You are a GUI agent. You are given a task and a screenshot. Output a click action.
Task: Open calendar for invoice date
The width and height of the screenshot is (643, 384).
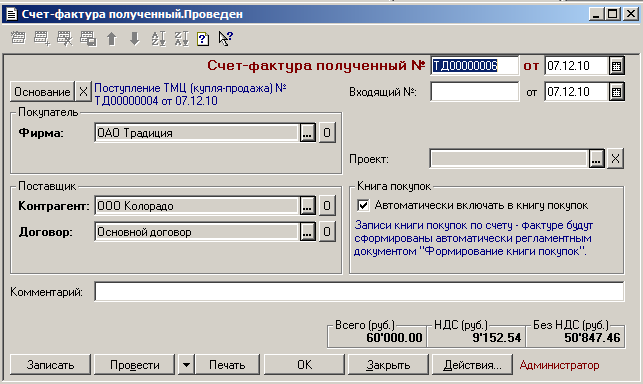pyautogui.click(x=616, y=66)
